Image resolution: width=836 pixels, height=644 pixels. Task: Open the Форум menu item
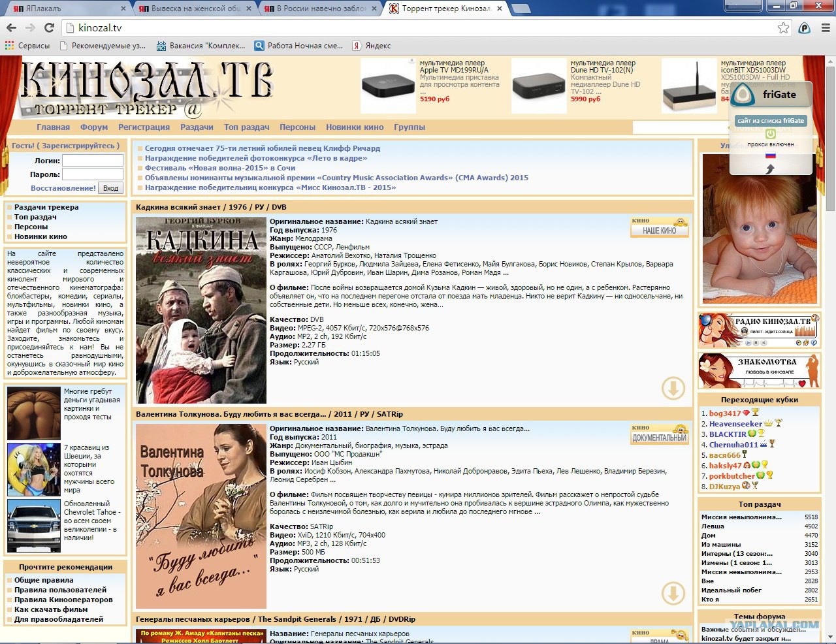pyautogui.click(x=94, y=127)
